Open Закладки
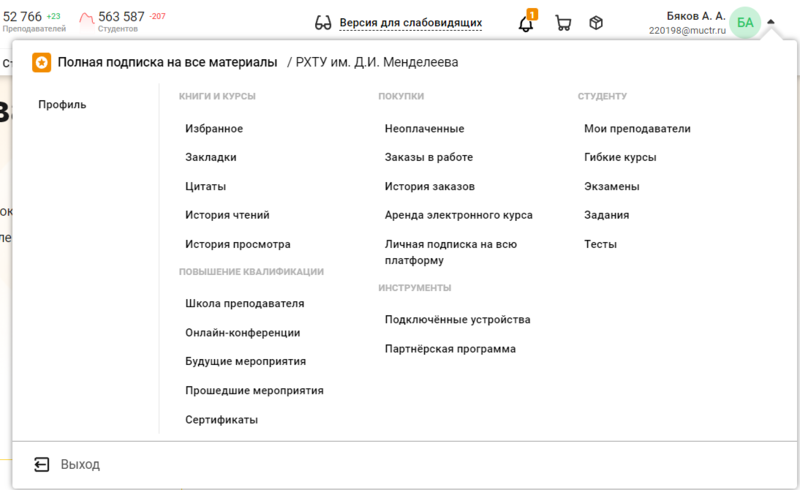 pyautogui.click(x=211, y=157)
